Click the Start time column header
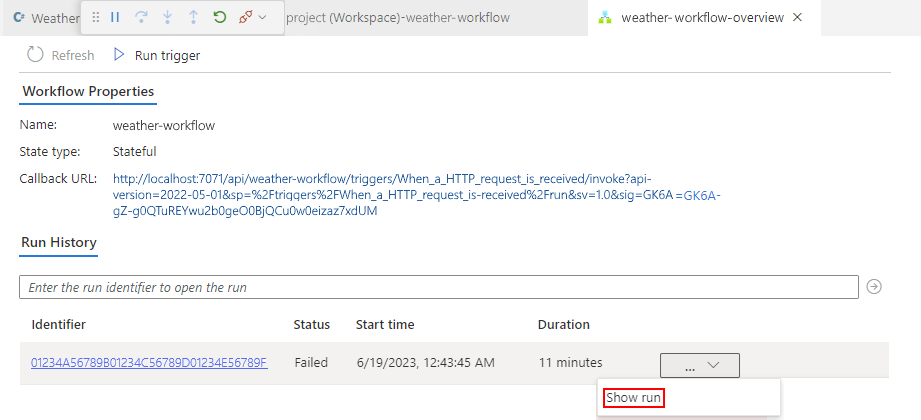The image size is (921, 420). [385, 324]
